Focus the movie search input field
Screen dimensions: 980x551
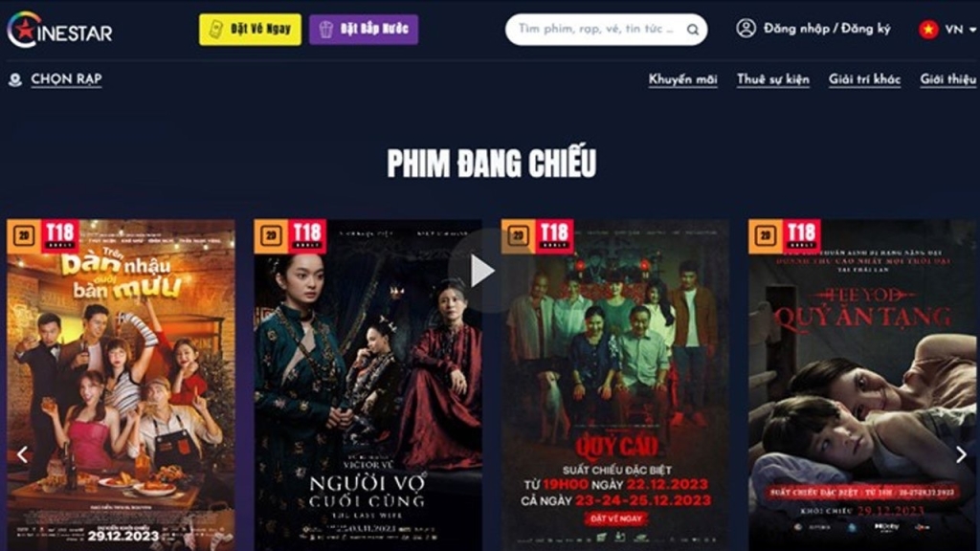(x=597, y=30)
